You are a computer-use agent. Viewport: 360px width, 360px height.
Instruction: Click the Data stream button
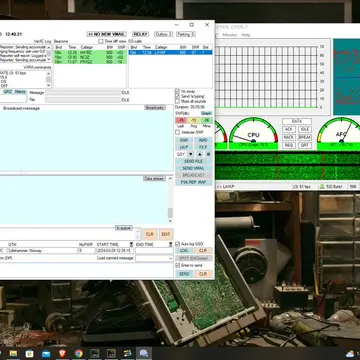[154, 179]
